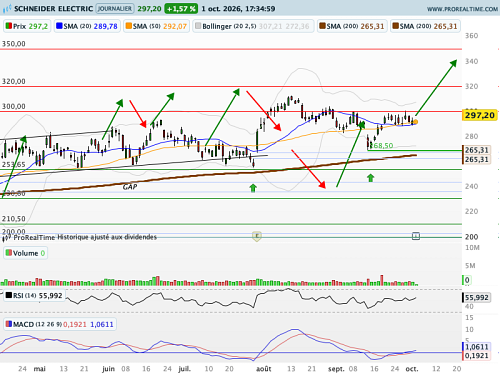Open the Bollinger (20 2,5) indicator settings
The width and height of the screenshot is (500, 375).
253,26
